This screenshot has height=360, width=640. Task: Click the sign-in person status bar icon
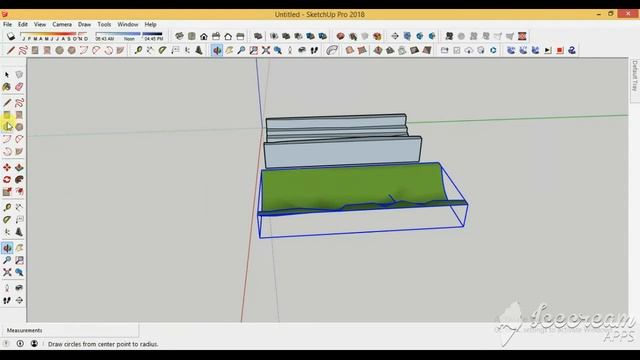34,344
